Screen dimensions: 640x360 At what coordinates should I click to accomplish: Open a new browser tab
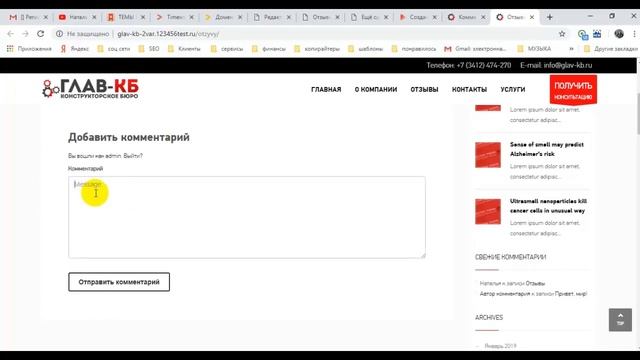(x=550, y=17)
